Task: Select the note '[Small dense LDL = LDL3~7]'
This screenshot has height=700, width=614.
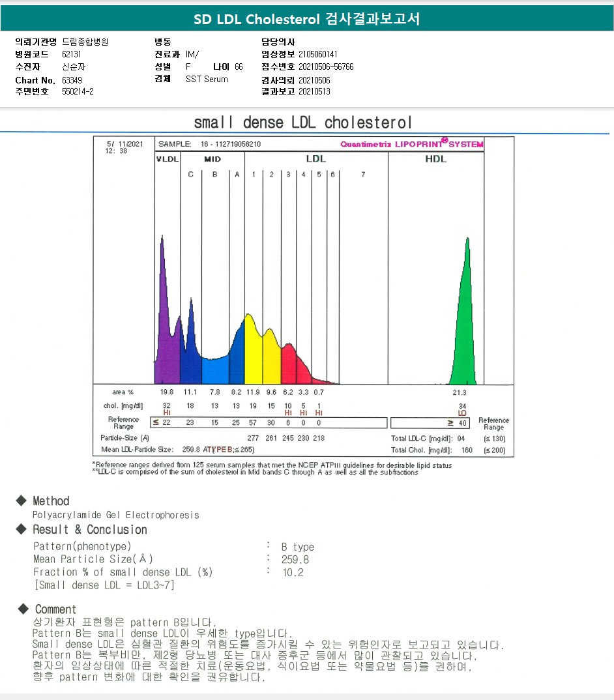Action: point(104,585)
